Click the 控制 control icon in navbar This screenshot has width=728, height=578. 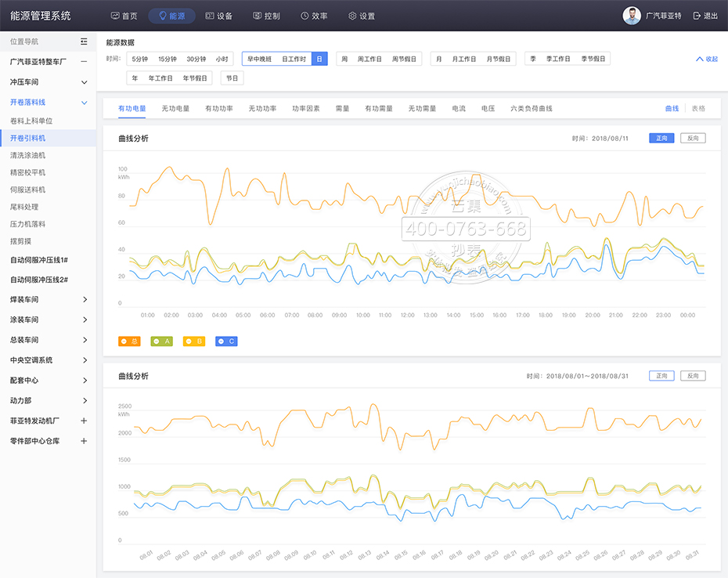pyautogui.click(x=258, y=16)
